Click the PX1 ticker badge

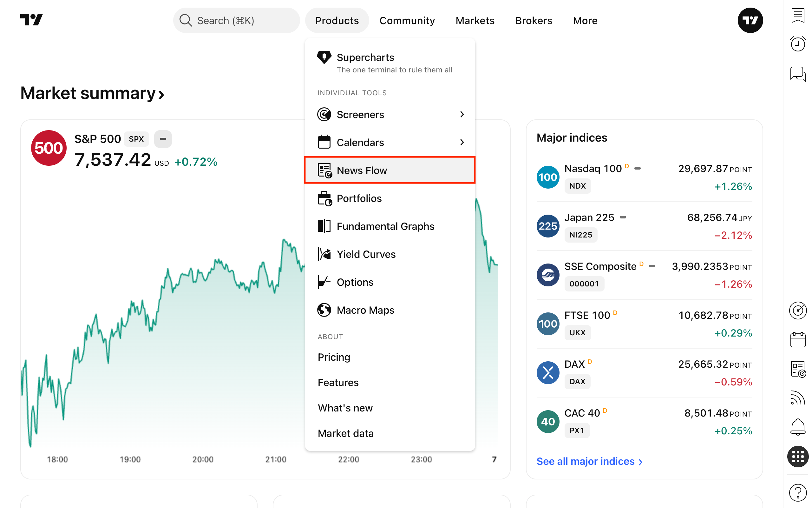[577, 431]
